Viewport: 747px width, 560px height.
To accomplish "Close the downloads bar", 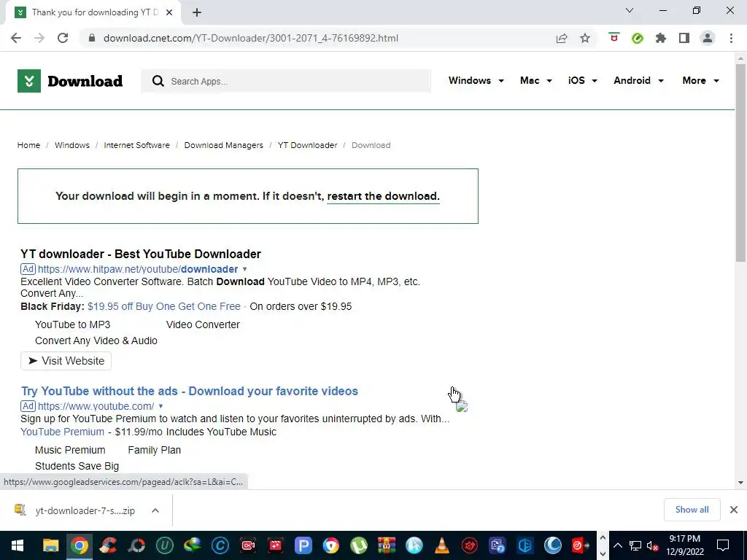I will point(734,510).
